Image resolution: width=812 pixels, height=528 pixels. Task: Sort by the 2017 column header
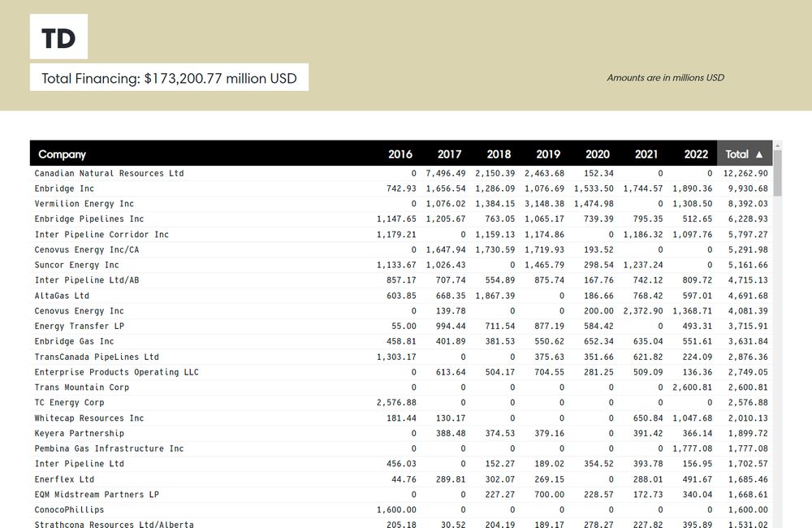(x=450, y=154)
